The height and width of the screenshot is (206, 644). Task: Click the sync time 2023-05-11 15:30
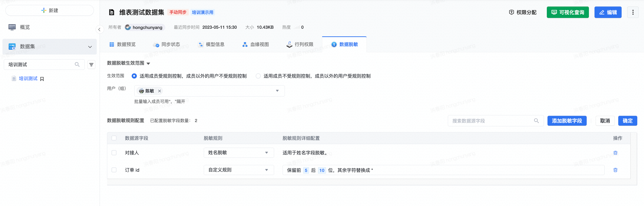(x=219, y=27)
